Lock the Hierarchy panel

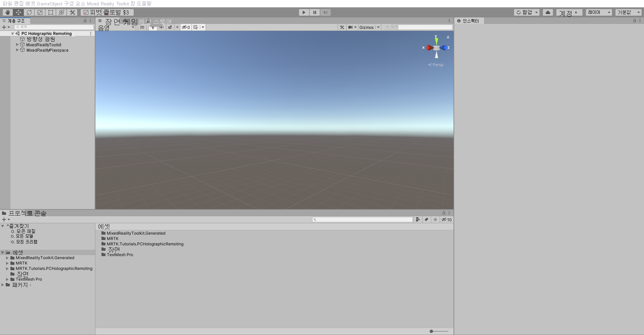(85, 21)
